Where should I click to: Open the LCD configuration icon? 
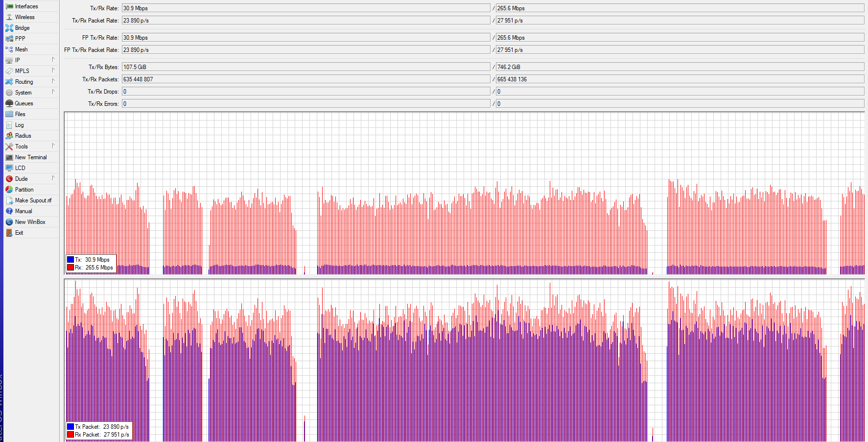9,168
